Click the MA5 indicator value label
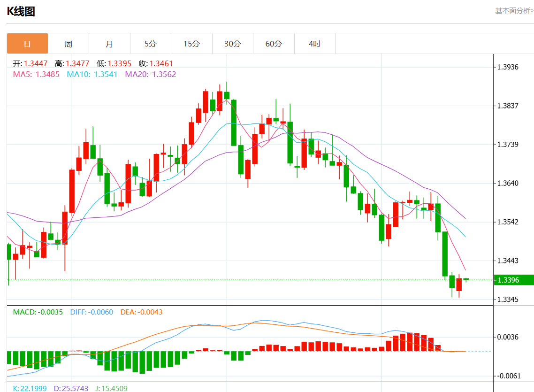The width and height of the screenshot is (534, 392). [36, 74]
